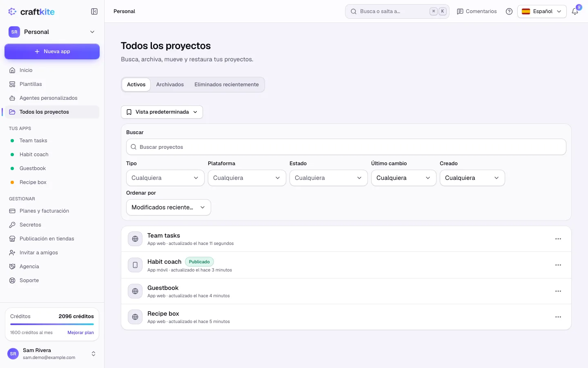
Task: Click the Mejorar plan link
Action: [80, 332]
